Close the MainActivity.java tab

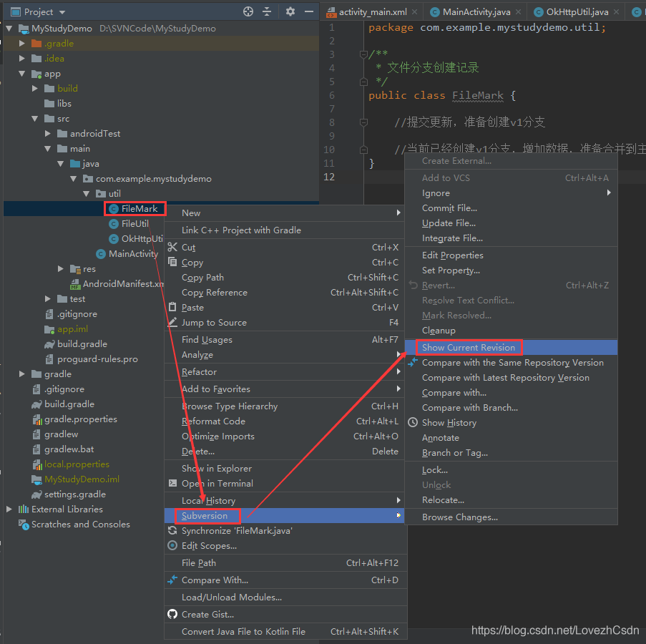click(518, 12)
